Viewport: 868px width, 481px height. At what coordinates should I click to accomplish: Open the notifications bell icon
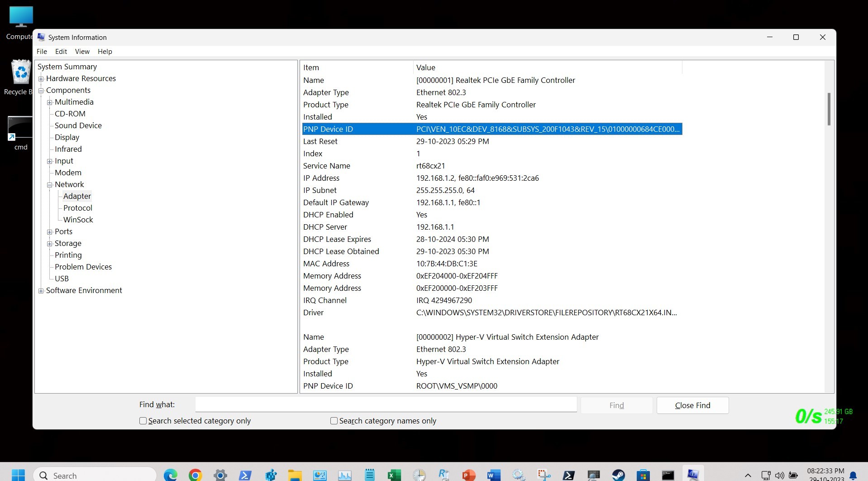(x=853, y=476)
